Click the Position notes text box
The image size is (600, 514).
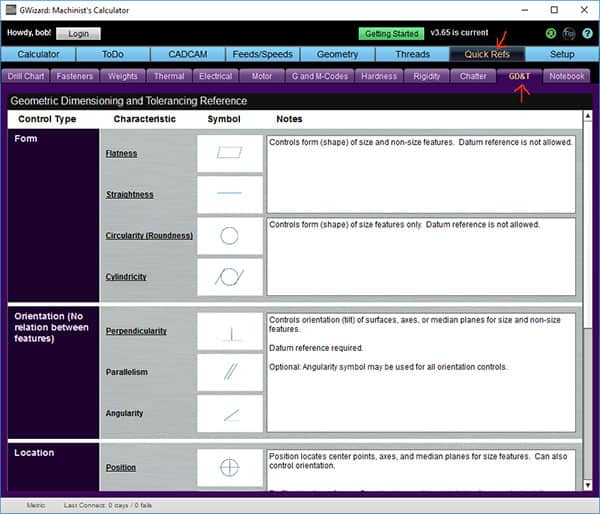coord(421,470)
